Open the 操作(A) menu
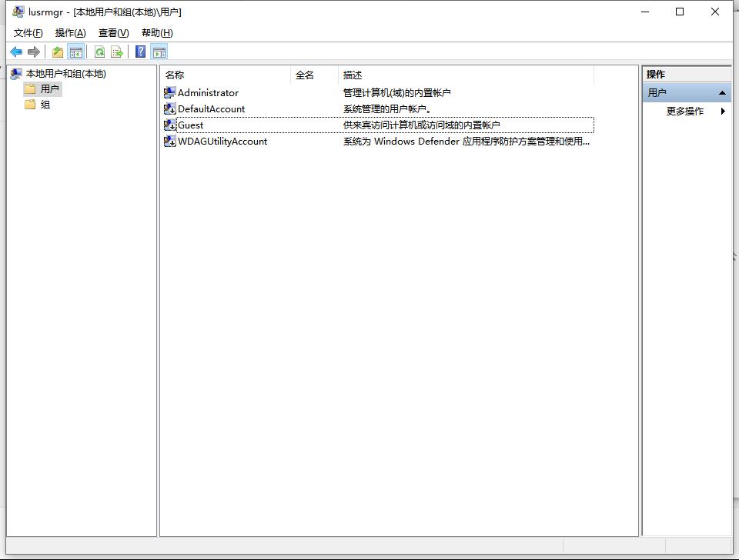This screenshot has width=739, height=560. point(70,33)
